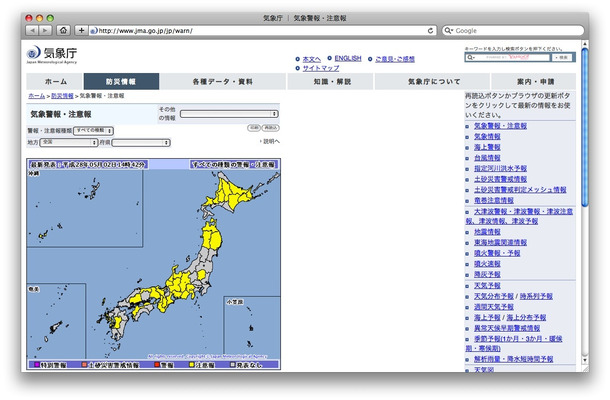Click inside the Safari URL field

(261, 30)
